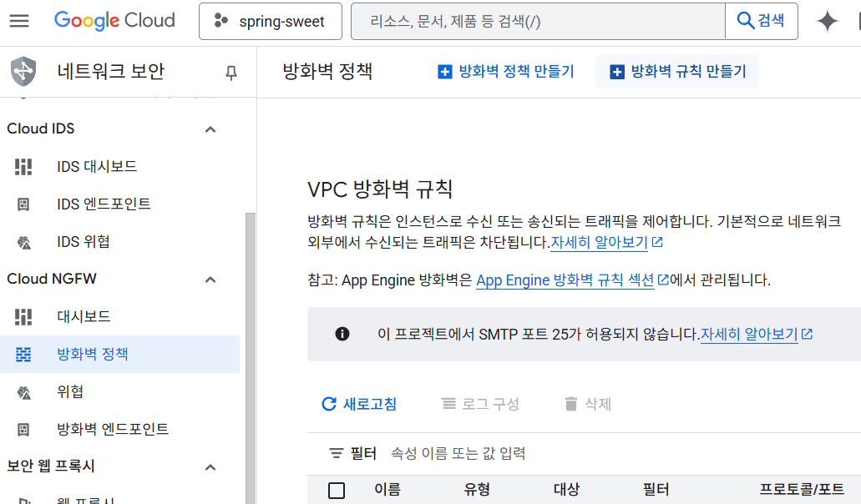Click info icon in SMTP notice
Screen dimensions: 861x504
tap(342, 334)
